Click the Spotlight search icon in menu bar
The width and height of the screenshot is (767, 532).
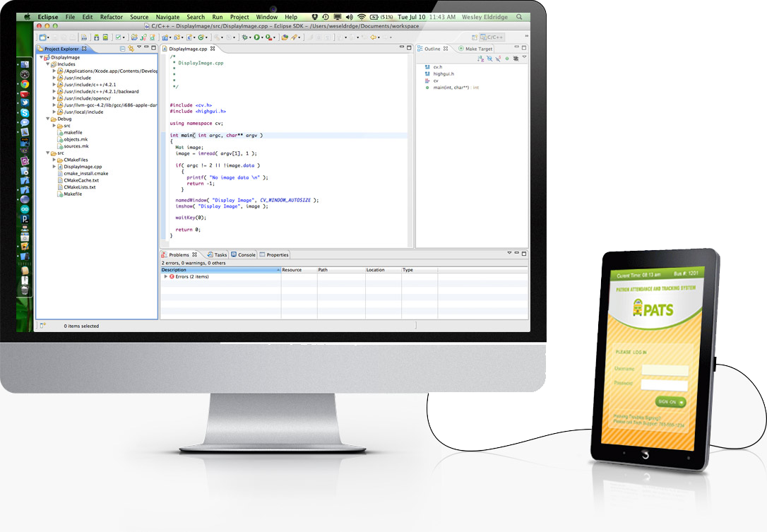(519, 17)
